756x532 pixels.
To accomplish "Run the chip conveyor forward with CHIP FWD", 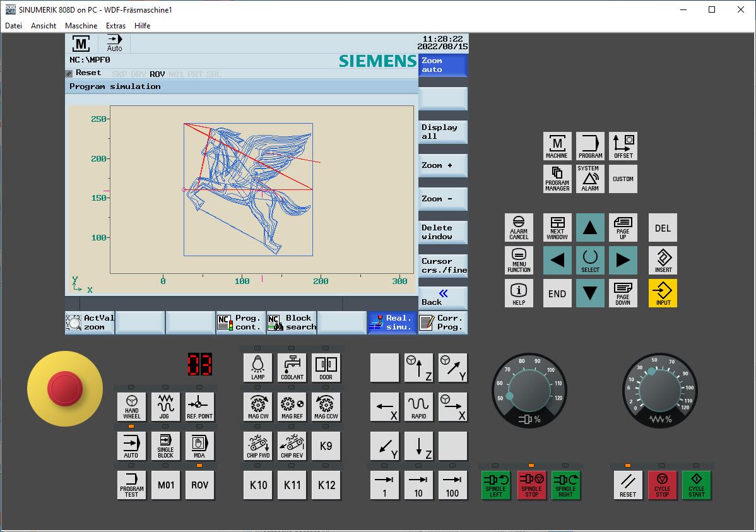I will [x=258, y=446].
